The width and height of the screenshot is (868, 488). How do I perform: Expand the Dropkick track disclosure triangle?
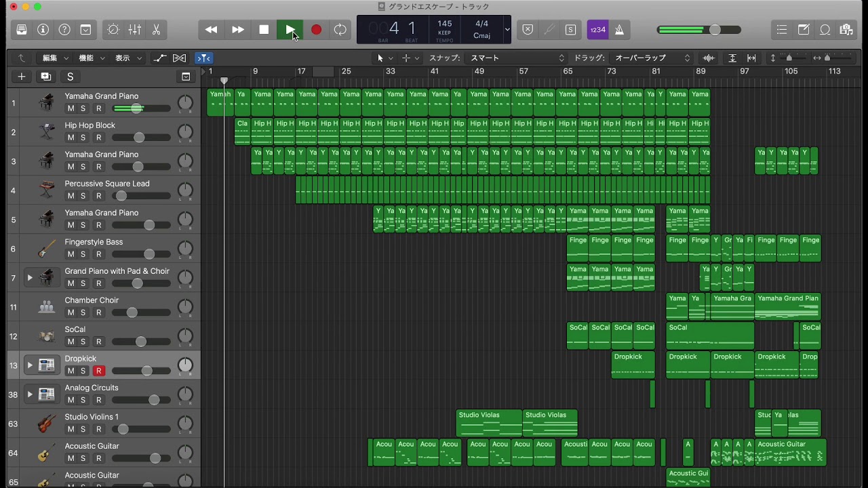[30, 365]
